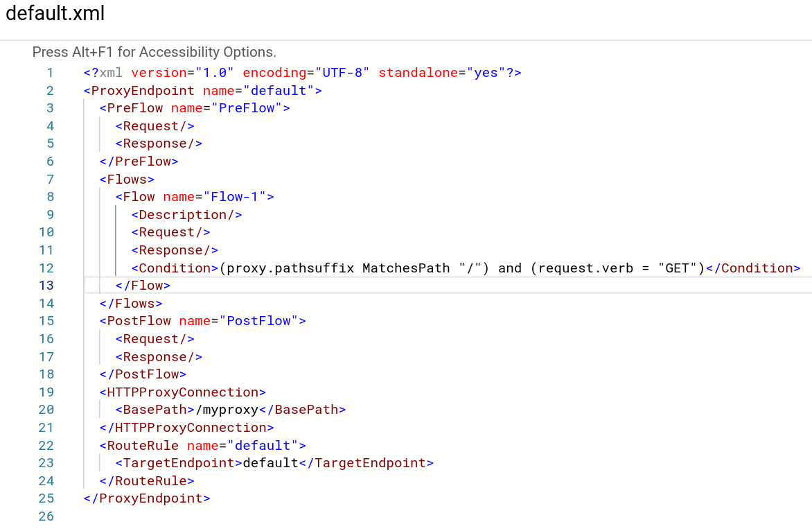Click line number 26 in the gutter

click(x=46, y=516)
